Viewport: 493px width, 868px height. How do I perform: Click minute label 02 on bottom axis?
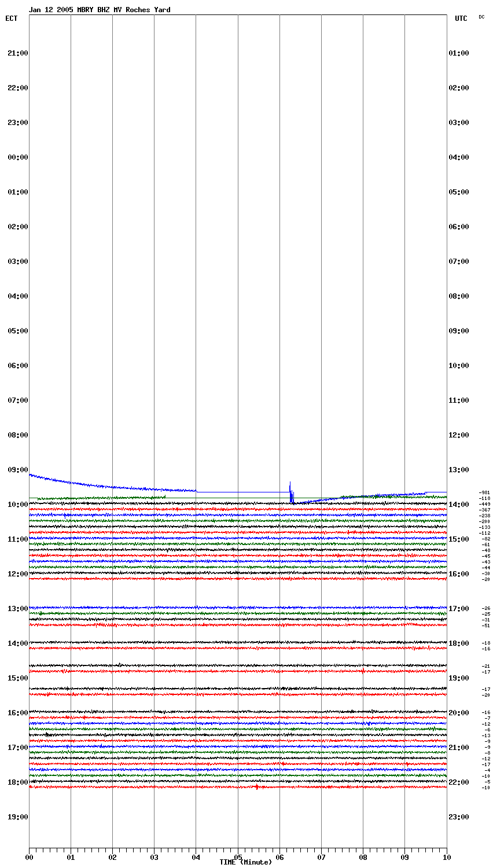(112, 858)
